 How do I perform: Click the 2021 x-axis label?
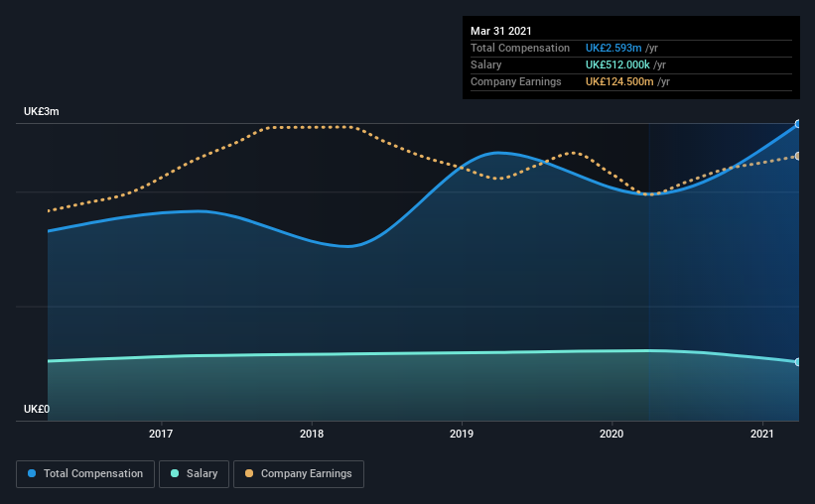(762, 434)
